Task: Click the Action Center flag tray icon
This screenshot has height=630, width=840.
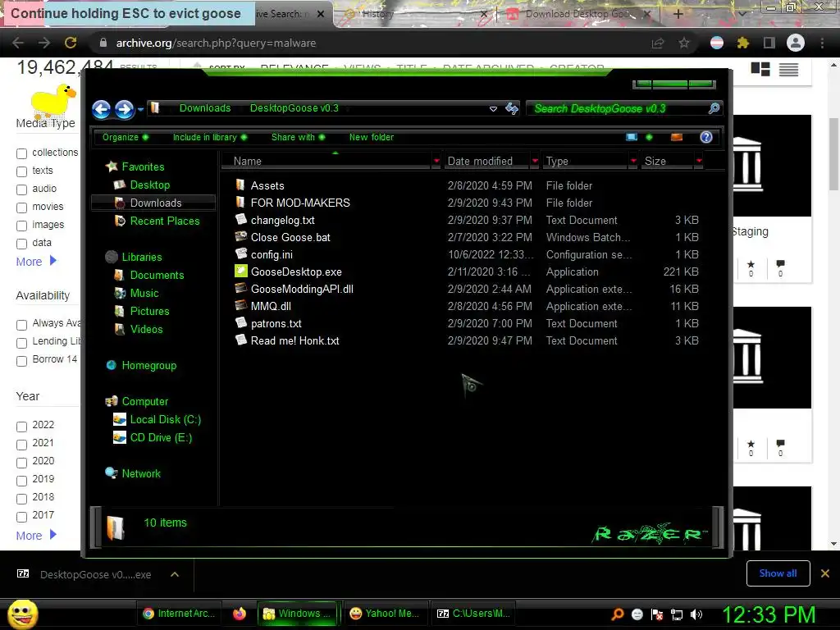Action: [x=657, y=614]
